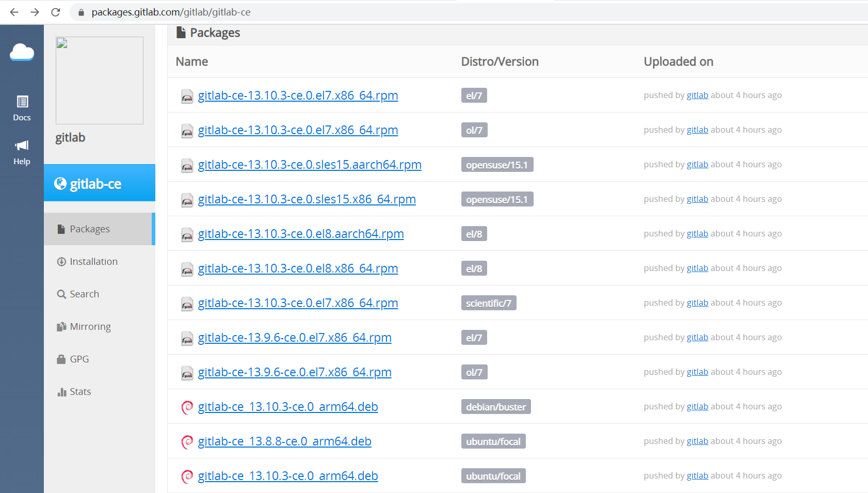The width and height of the screenshot is (868, 493).
Task: Open gitlab-ce-13.10.3 el8.aarch64 rpm link
Action: [301, 234]
